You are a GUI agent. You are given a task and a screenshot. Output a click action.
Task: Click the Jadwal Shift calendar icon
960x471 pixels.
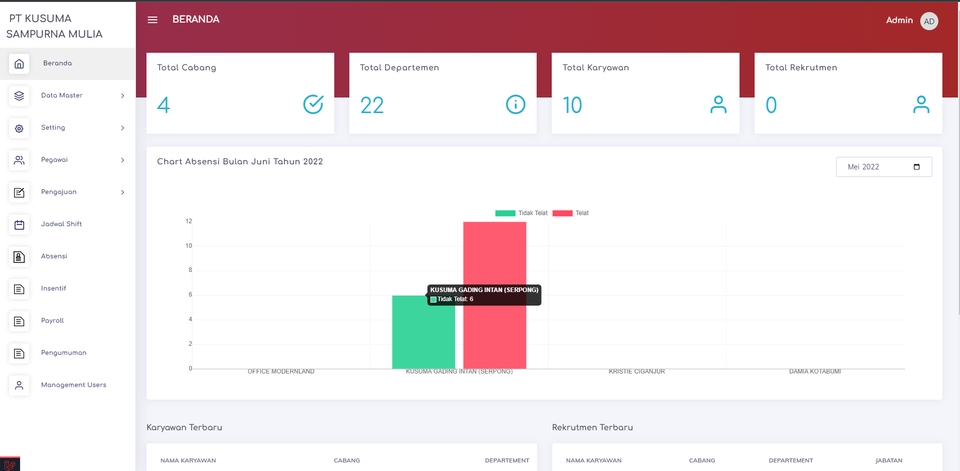coord(19,225)
